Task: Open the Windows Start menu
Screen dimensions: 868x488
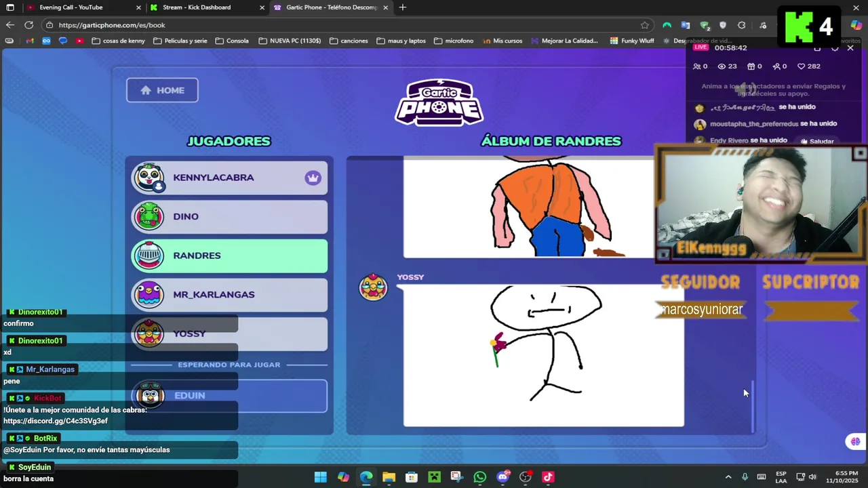Action: tap(321, 477)
